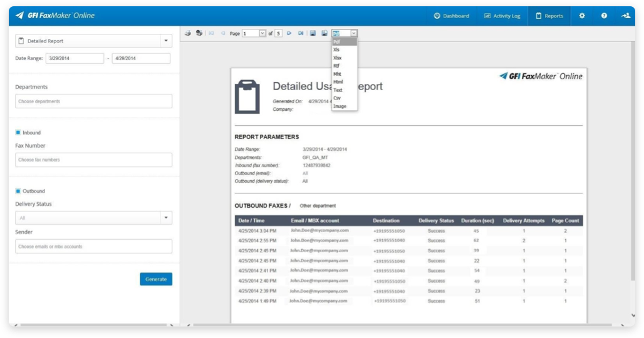Toggle the Outbound checkbox
644x338 pixels.
[x=18, y=191]
